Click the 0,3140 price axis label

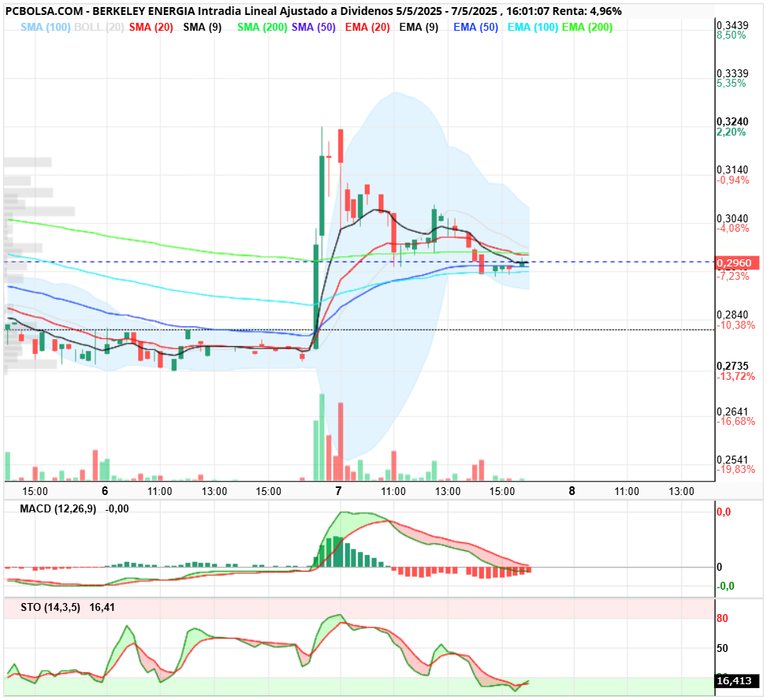pos(732,169)
